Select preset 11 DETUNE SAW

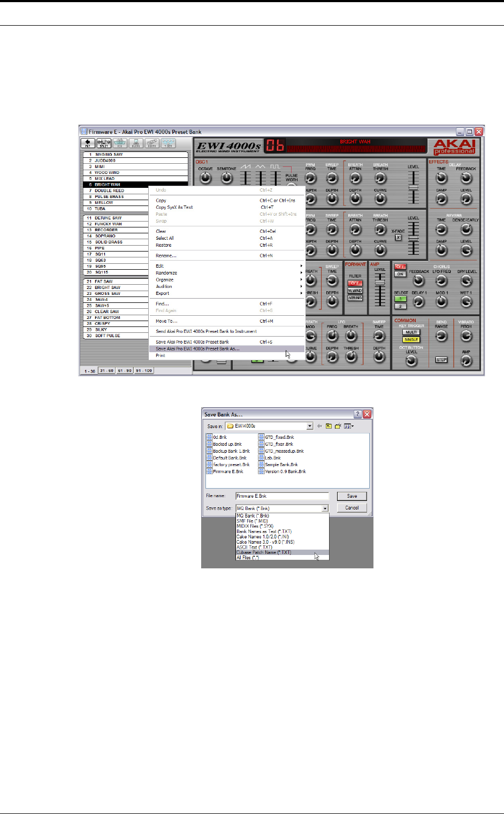[116, 218]
